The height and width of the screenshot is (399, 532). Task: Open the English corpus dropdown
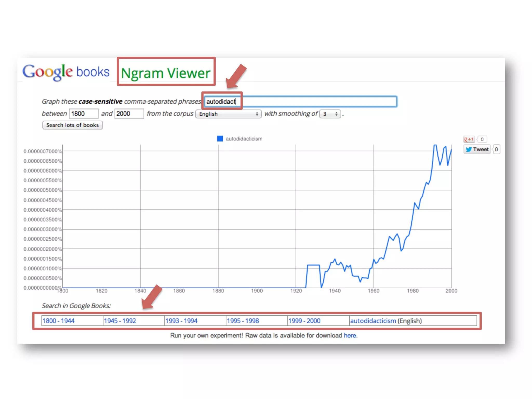click(228, 114)
